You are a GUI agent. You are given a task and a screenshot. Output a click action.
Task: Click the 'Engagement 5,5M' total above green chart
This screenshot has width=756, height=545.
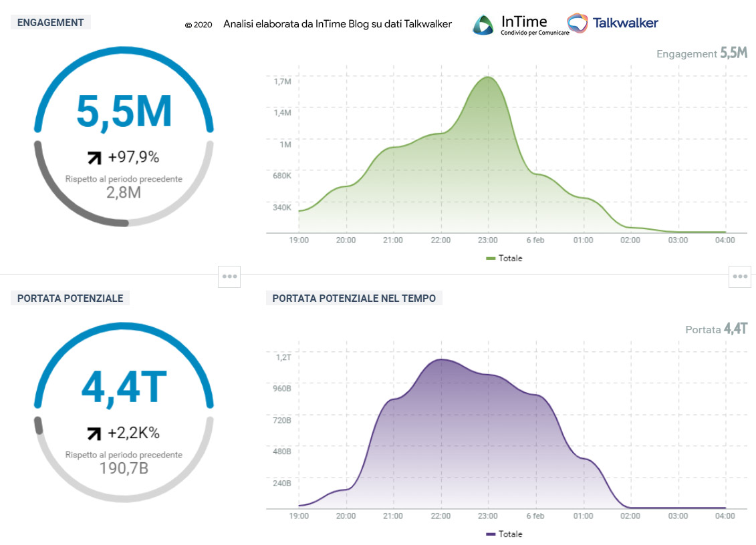point(702,53)
